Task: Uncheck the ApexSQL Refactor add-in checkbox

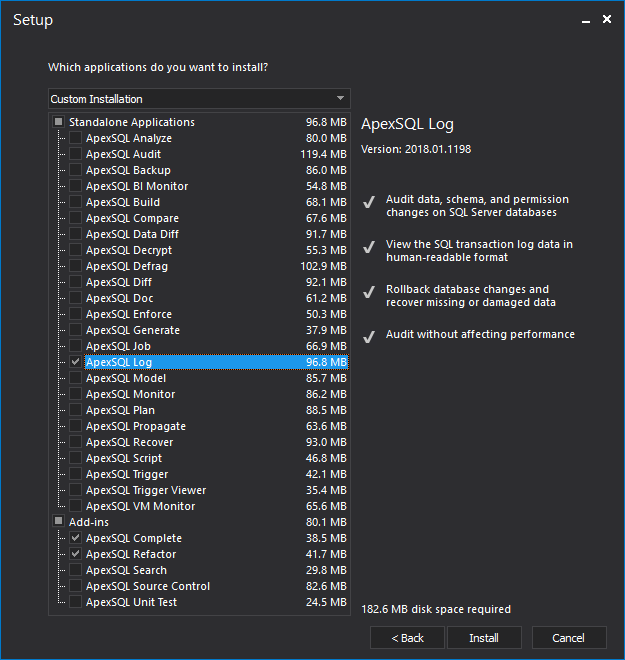Action: [x=75, y=554]
